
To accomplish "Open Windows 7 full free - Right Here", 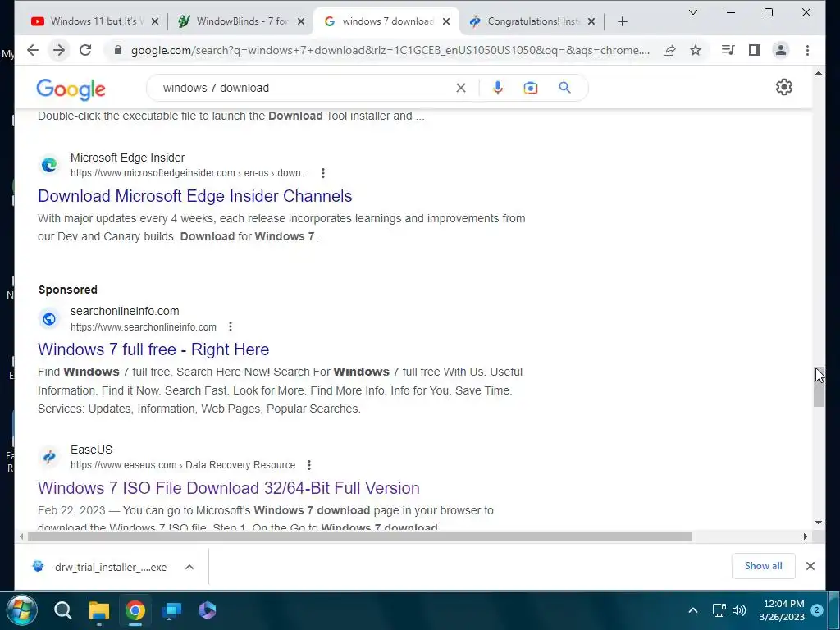I will click(x=153, y=349).
